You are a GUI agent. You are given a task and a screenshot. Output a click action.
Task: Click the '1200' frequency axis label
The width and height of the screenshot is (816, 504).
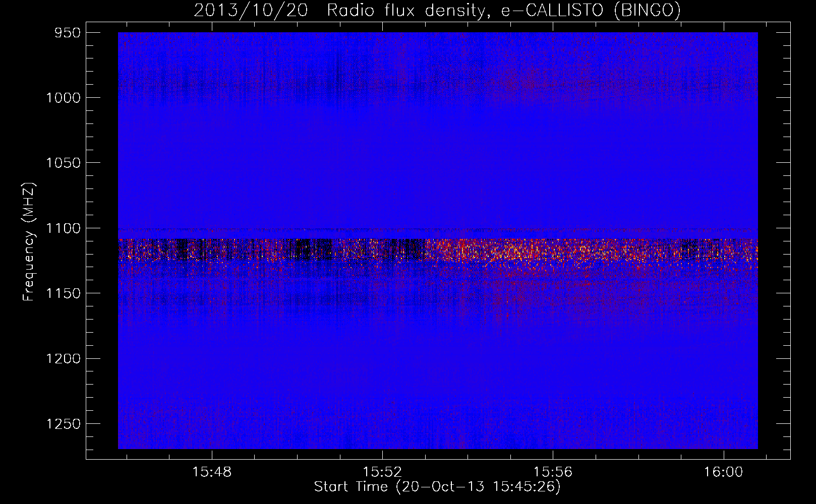coord(63,358)
